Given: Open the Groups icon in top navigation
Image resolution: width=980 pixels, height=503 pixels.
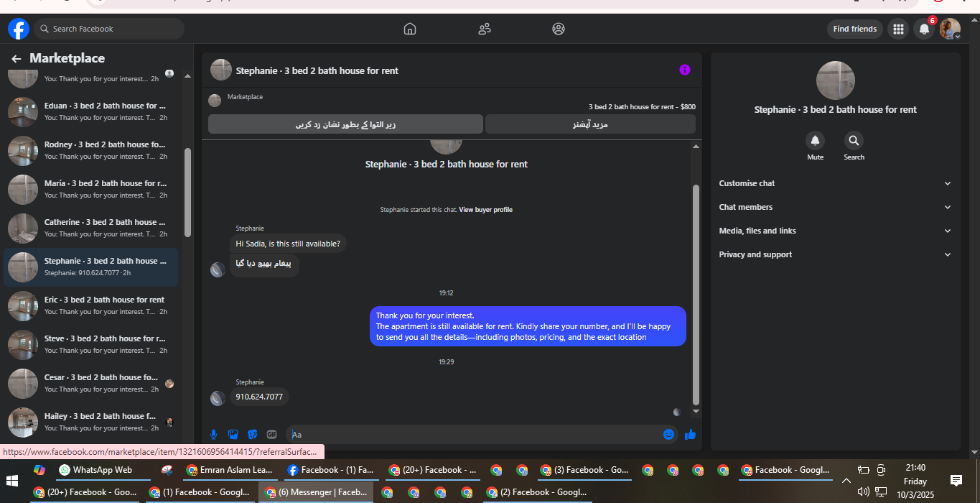Looking at the screenshot, I should 559,29.
